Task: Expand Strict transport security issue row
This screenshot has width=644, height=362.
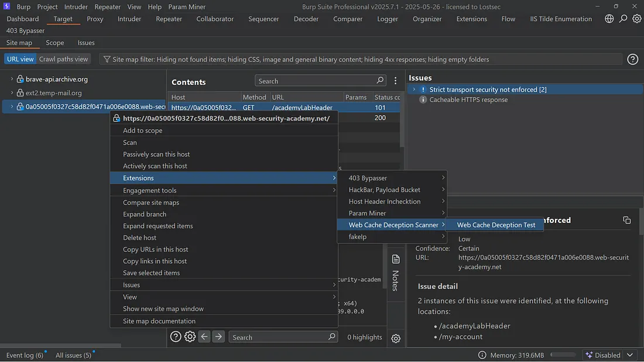Action: click(x=414, y=89)
